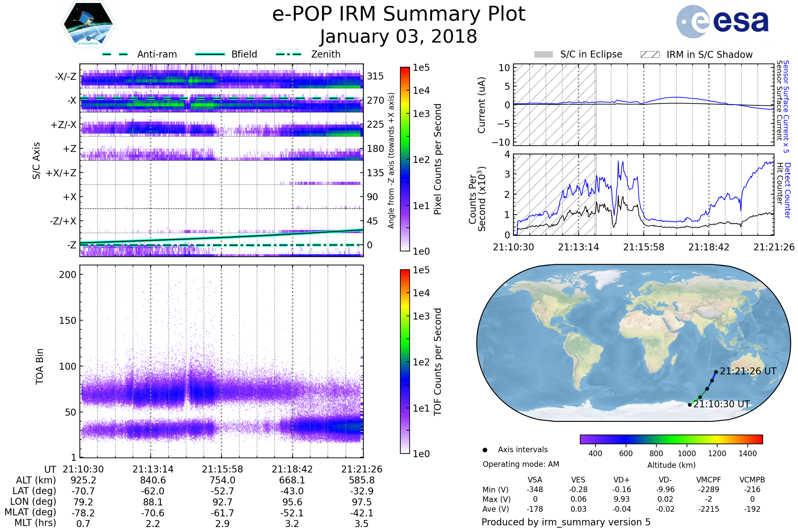Click the S/C in Eclipse gray swatch
Image resolution: width=798 pixels, height=532 pixels.
[543, 55]
